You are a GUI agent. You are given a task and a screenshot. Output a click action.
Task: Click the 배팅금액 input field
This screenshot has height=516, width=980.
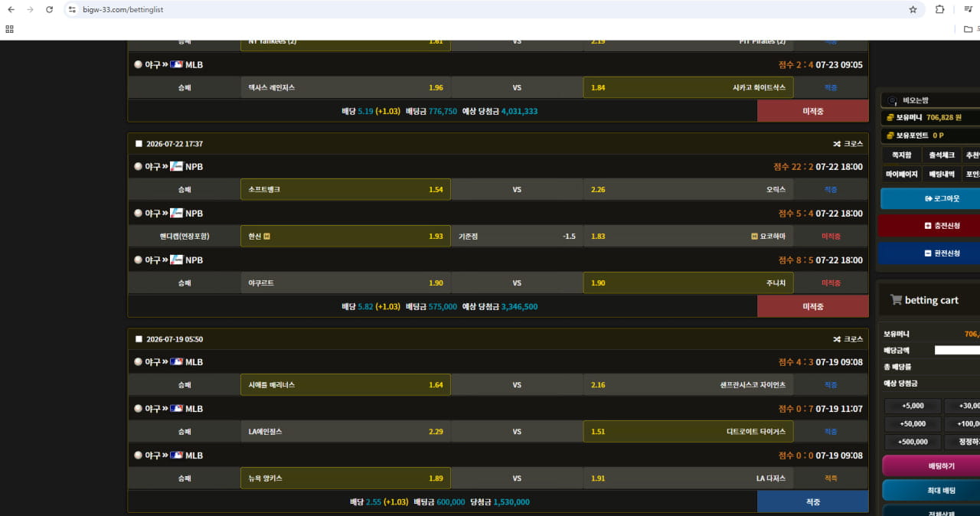(x=957, y=350)
